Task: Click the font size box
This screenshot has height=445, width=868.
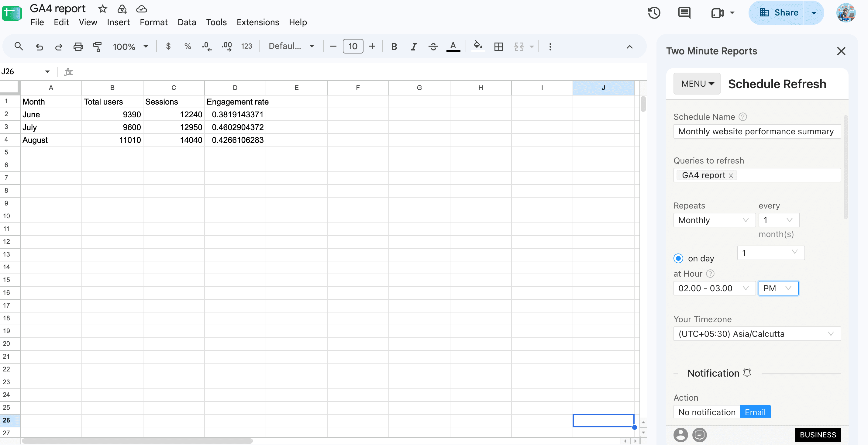Action: [353, 46]
